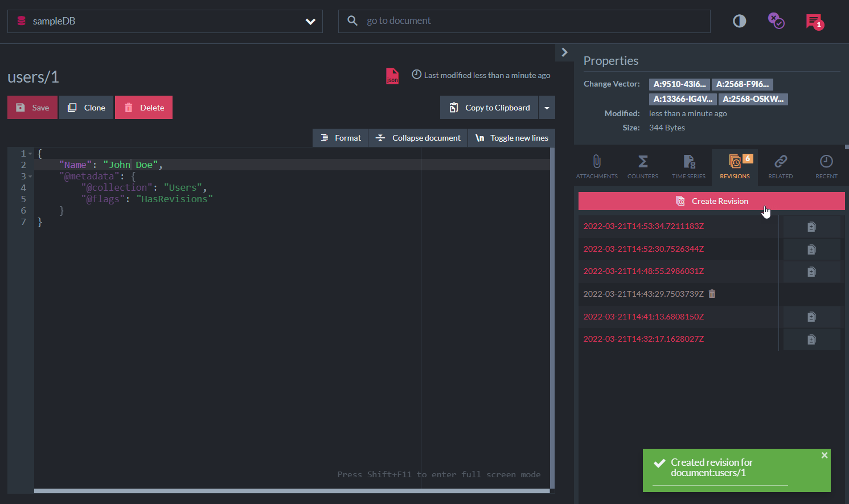Fold line 1 in the code editor
This screenshot has width=849, height=504.
click(30, 154)
